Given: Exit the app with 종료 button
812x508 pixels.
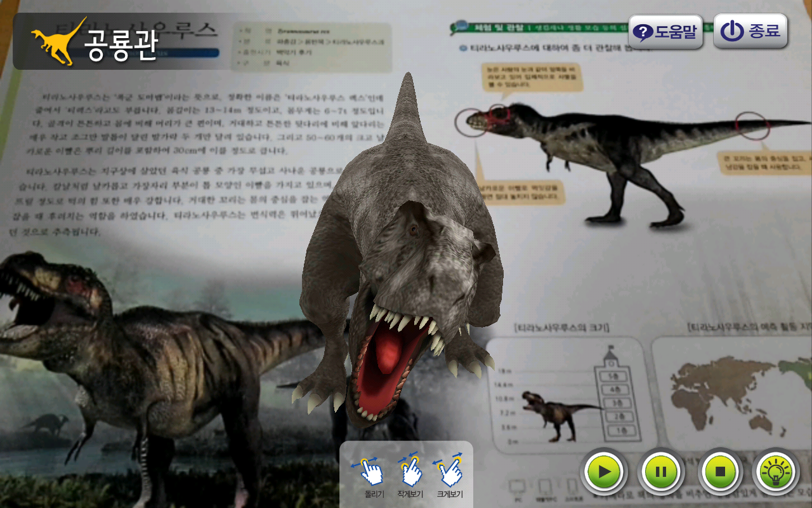Looking at the screenshot, I should coord(750,32).
